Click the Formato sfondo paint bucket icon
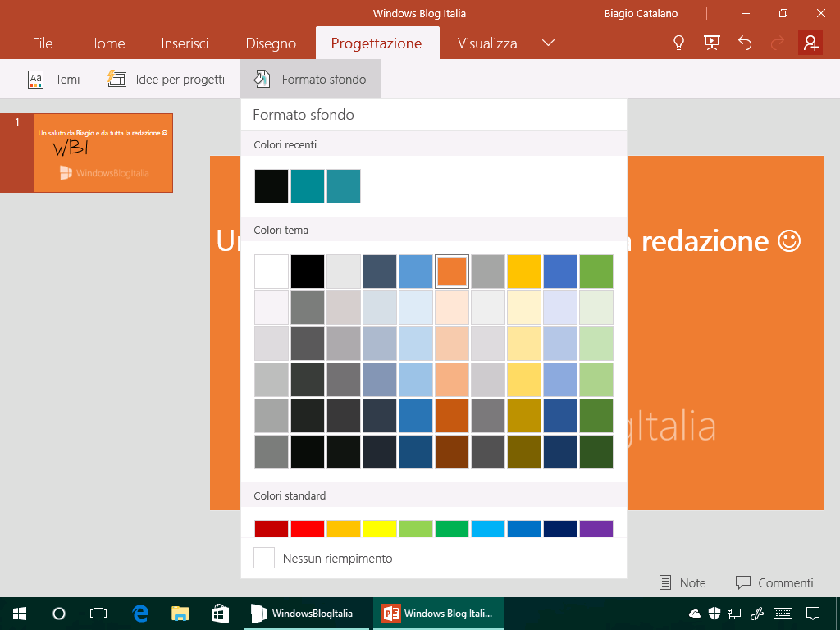840x630 pixels. click(262, 80)
